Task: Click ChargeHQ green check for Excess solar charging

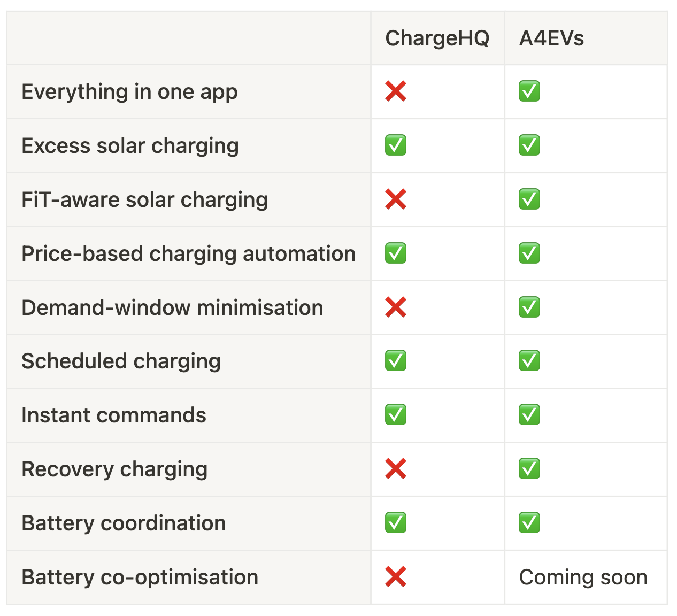Action: [396, 145]
